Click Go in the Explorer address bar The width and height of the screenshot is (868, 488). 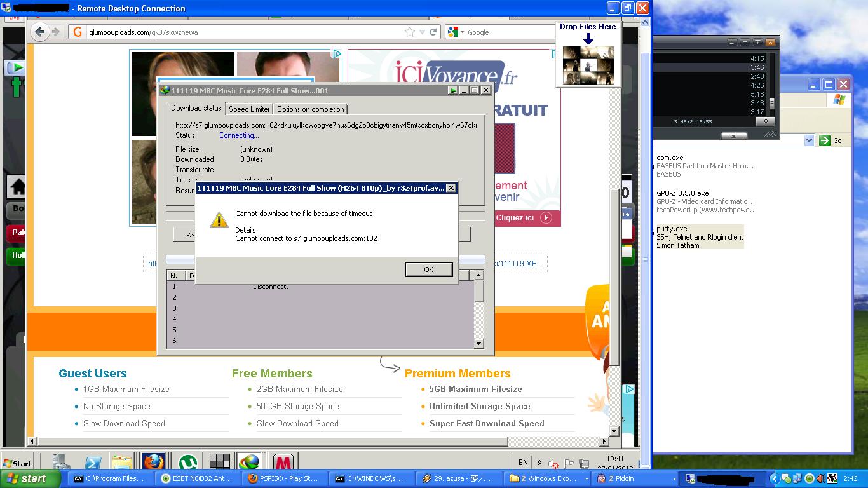[x=831, y=140]
